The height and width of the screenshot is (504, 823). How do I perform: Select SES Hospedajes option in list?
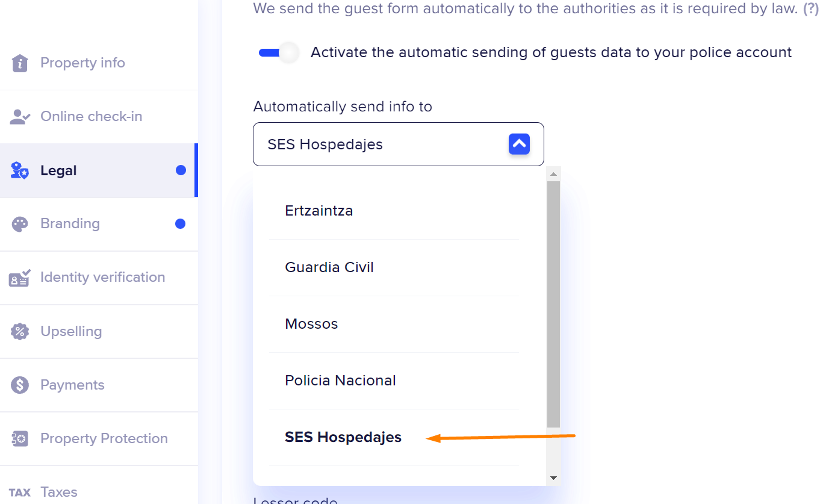point(343,437)
